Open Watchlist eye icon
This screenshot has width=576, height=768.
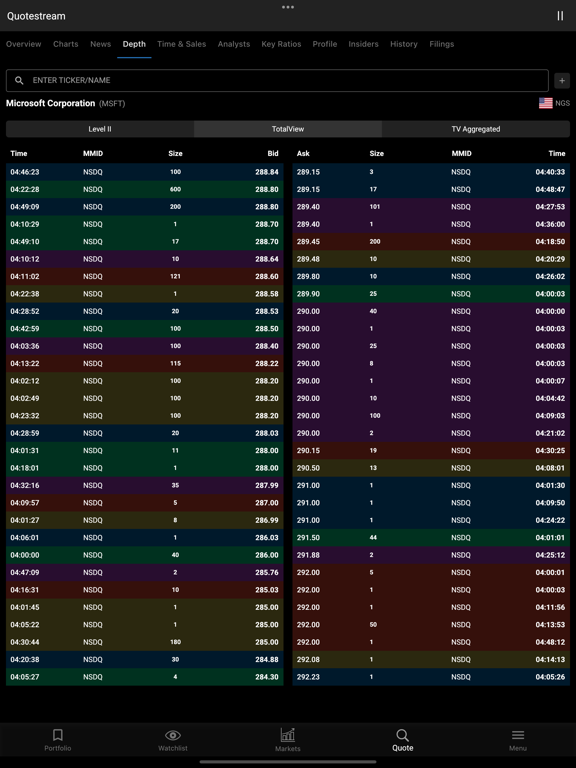coord(173,740)
